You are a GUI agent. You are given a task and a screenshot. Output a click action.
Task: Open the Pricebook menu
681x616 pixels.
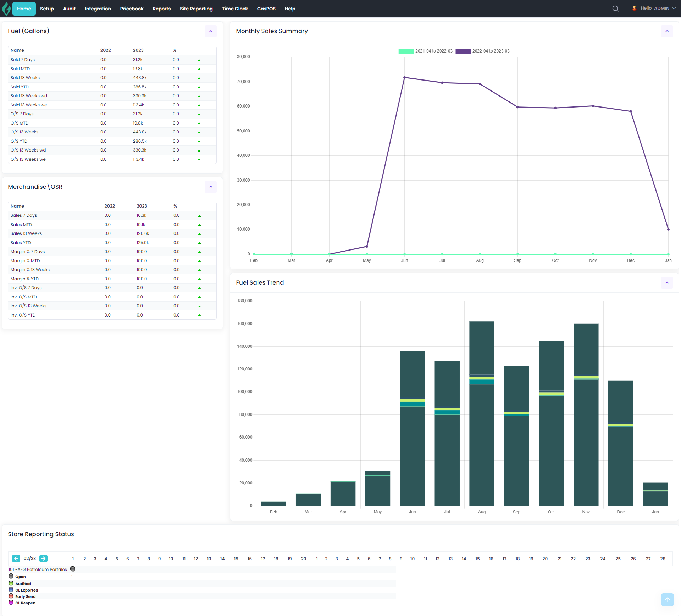tap(132, 9)
